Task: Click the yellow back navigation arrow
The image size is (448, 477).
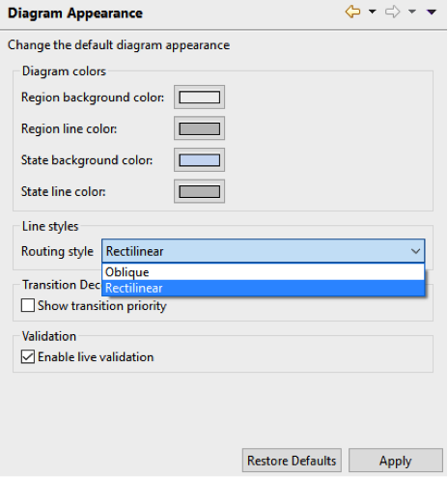Action: click(352, 12)
